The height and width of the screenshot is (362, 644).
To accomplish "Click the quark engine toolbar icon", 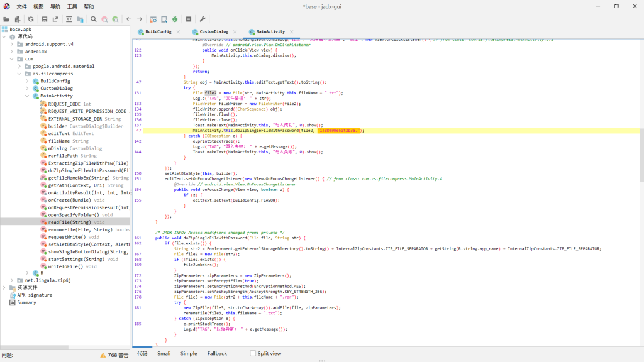I will pos(164,19).
